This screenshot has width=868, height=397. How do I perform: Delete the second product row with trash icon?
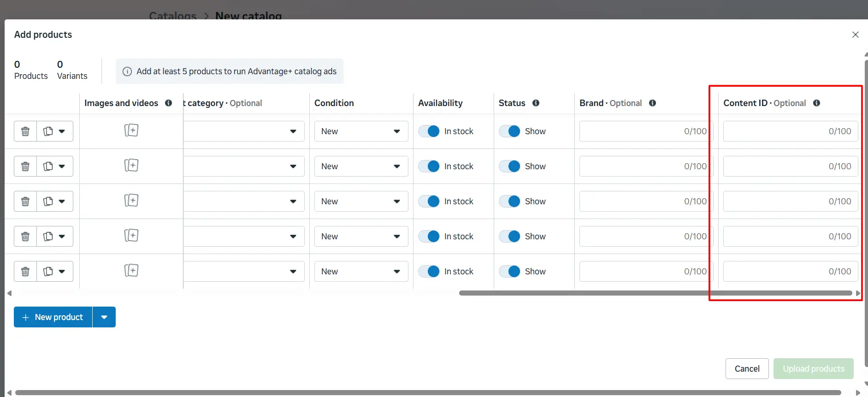(25, 166)
